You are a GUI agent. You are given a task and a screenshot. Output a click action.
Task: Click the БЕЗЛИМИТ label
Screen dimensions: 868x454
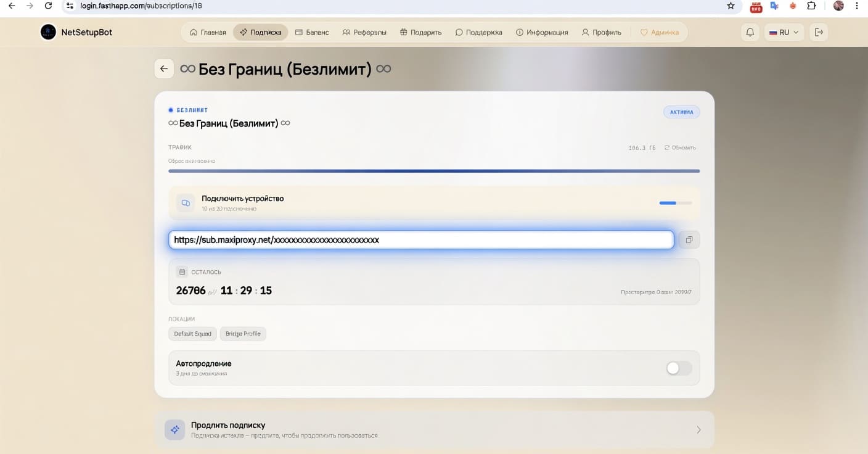coord(192,110)
